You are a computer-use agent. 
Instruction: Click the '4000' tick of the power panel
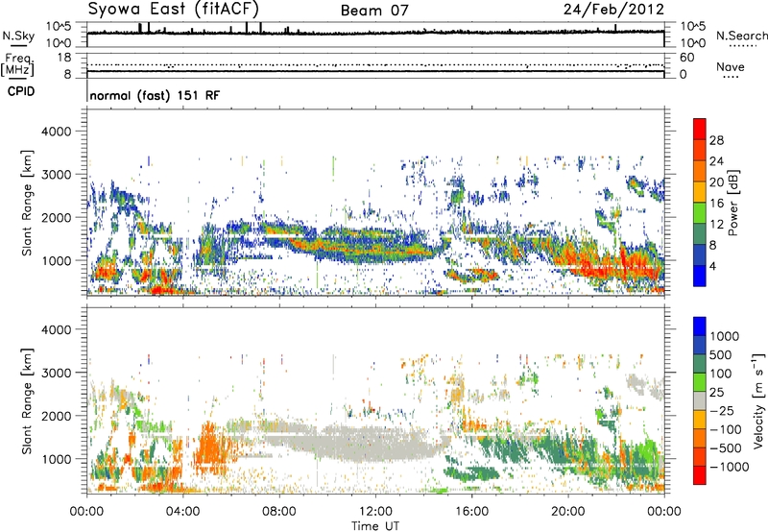click(56, 132)
